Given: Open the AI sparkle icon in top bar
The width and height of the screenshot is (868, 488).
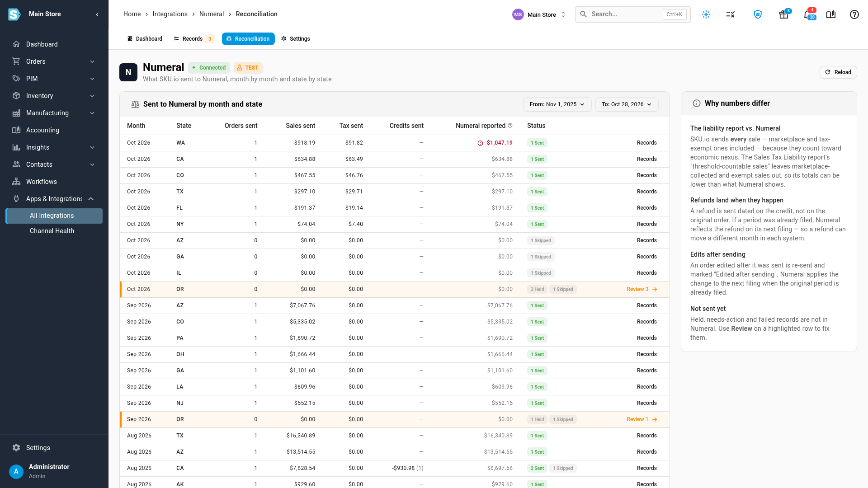Looking at the screenshot, I should click(x=706, y=14).
